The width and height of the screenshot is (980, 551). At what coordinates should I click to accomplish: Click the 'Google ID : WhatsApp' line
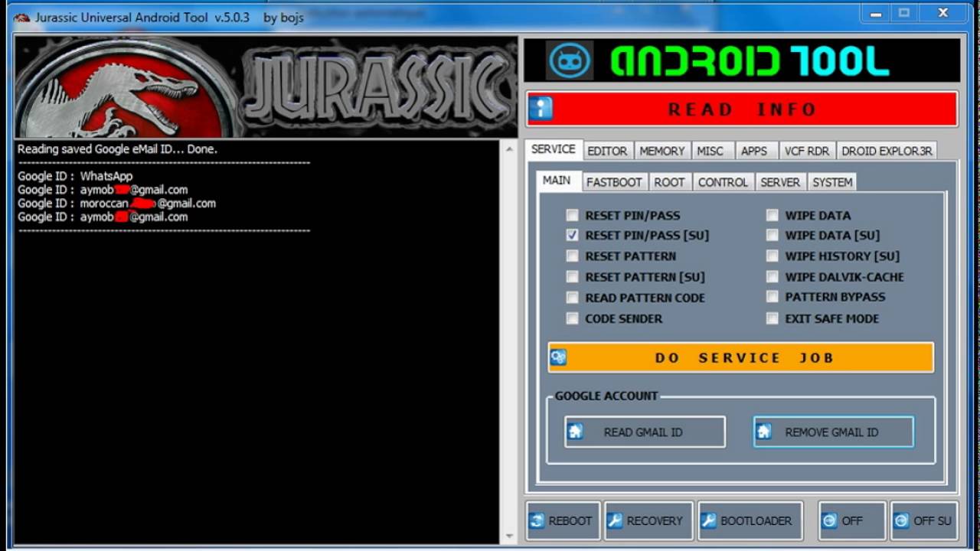pyautogui.click(x=75, y=176)
